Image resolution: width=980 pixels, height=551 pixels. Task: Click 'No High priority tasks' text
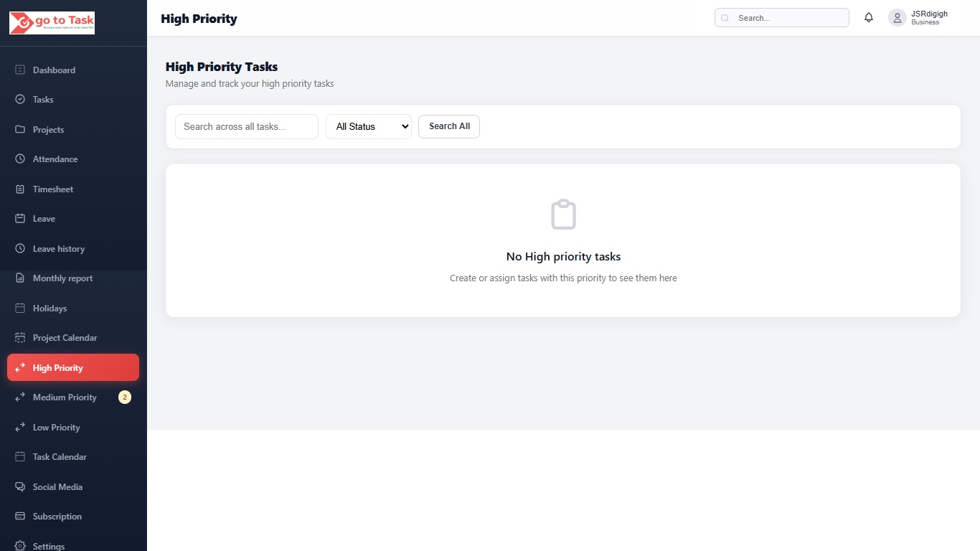tap(563, 256)
